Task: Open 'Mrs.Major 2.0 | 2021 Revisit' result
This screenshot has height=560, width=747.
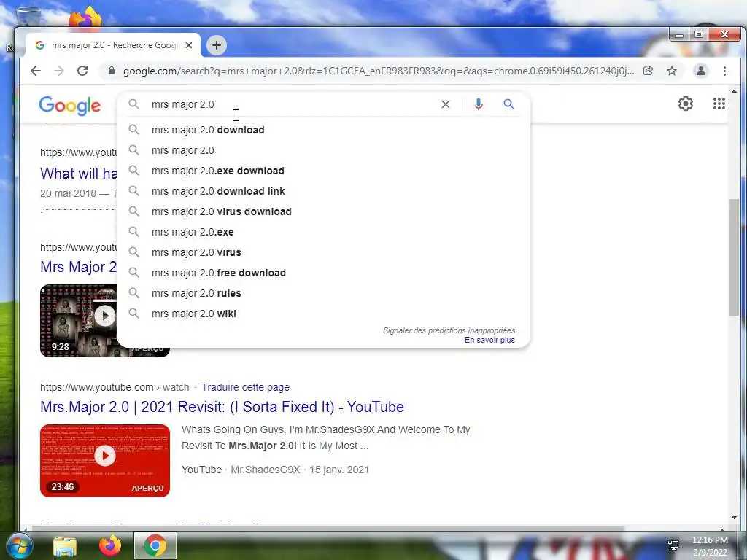Action: pyautogui.click(x=222, y=407)
